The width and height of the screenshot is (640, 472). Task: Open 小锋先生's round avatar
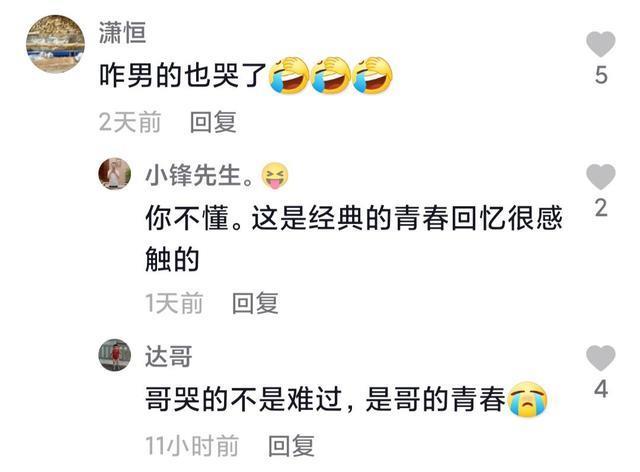point(115,174)
